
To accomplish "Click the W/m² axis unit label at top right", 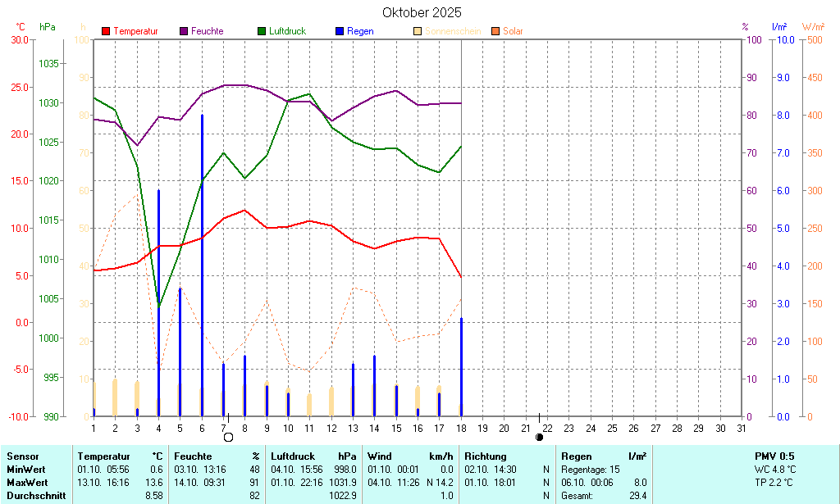I will pos(813,27).
